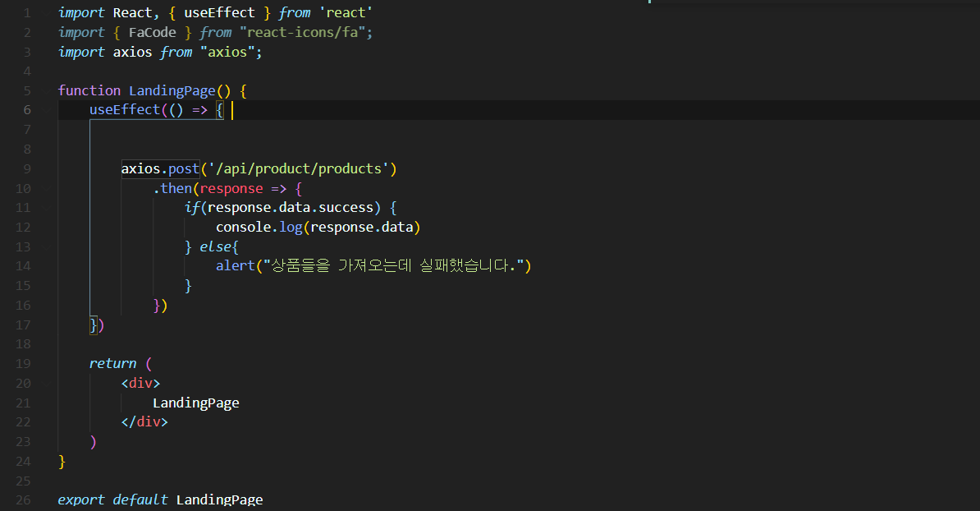The image size is (980, 511).
Task: Collapse the if block fold arrow on line 11
Action: tap(45, 209)
